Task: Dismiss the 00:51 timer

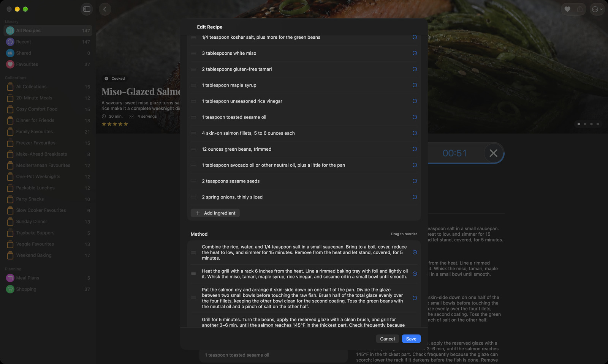Action: point(493,153)
